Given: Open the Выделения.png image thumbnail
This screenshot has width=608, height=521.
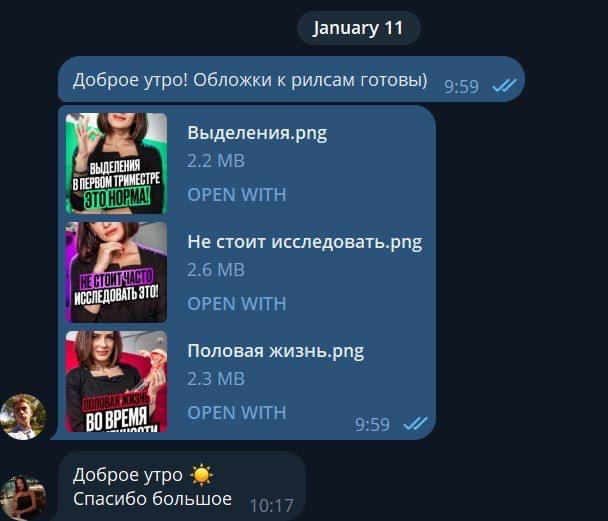Looking at the screenshot, I should [116, 163].
